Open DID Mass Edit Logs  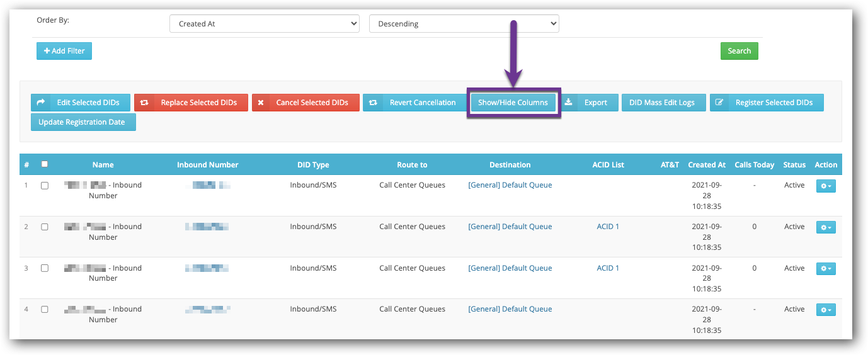(664, 103)
